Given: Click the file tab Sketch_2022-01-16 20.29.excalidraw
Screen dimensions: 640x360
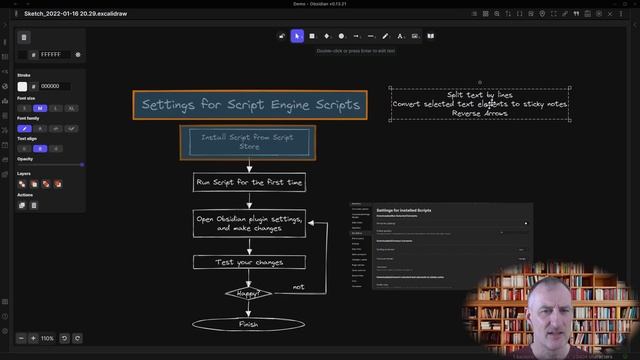Looking at the screenshot, I should point(76,13).
